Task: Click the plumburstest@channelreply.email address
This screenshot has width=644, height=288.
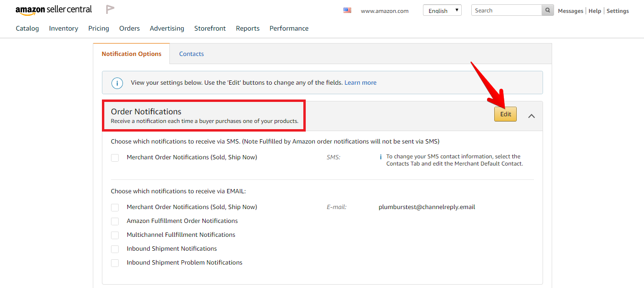Action: coord(427,207)
